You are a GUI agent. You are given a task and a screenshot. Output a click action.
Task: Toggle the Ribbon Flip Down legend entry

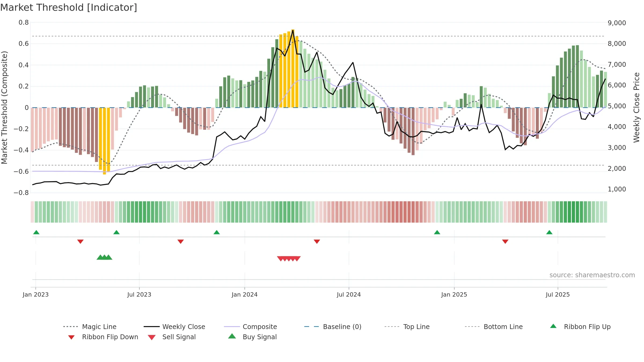pos(103,337)
